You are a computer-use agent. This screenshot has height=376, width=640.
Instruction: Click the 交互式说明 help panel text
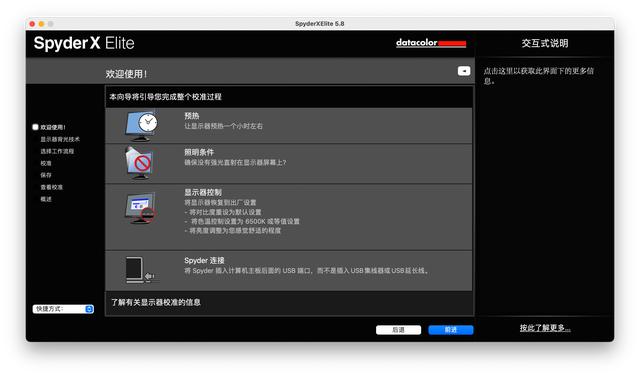point(544,43)
